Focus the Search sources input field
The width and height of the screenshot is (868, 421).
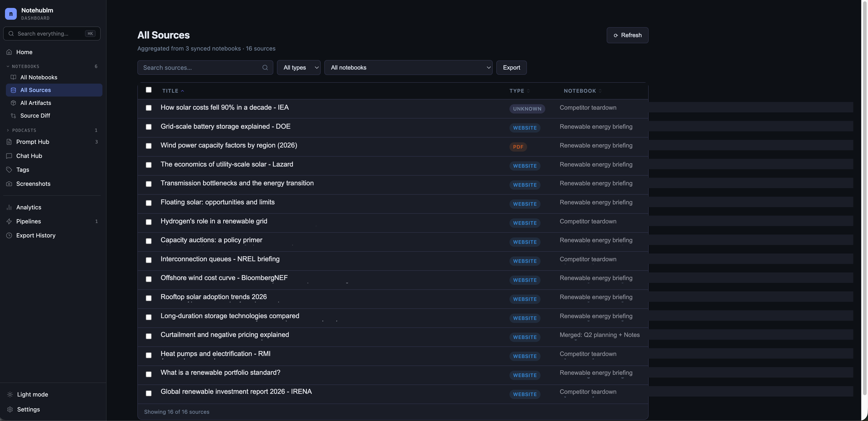[x=205, y=68]
